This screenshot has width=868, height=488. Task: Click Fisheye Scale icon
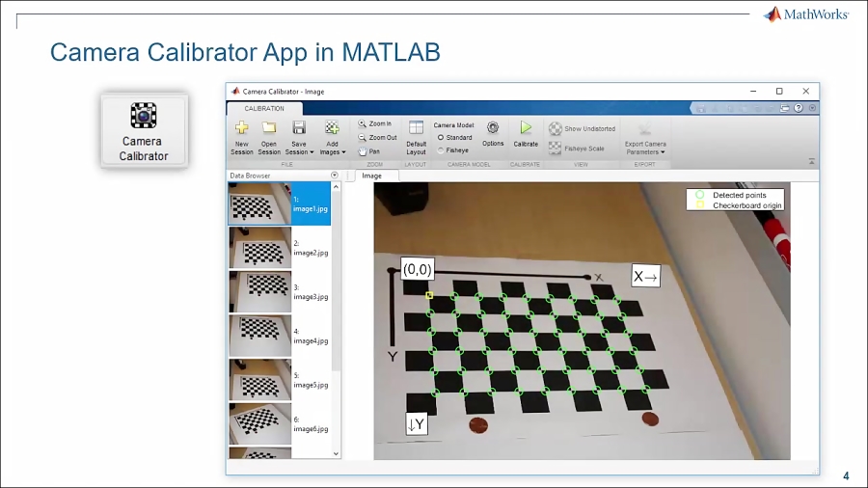click(x=555, y=148)
